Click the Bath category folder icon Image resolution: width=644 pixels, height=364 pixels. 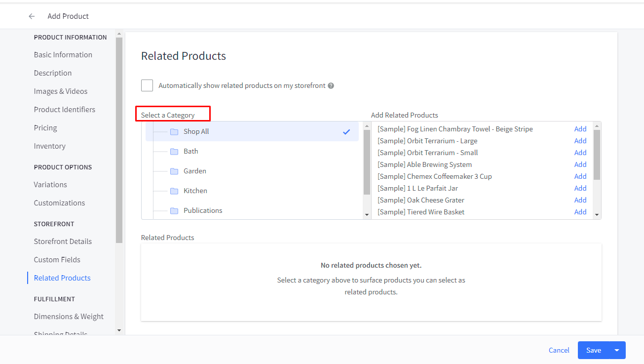pos(174,152)
